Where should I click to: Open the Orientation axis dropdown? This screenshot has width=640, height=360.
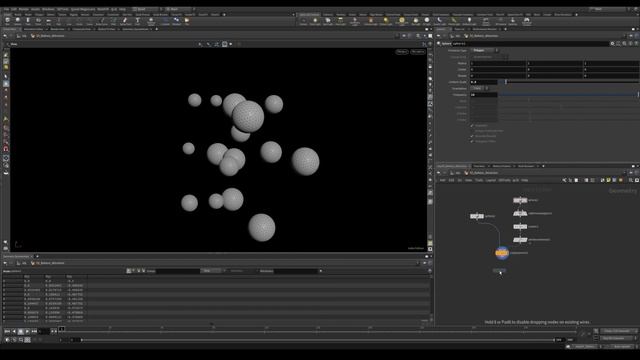(x=480, y=88)
